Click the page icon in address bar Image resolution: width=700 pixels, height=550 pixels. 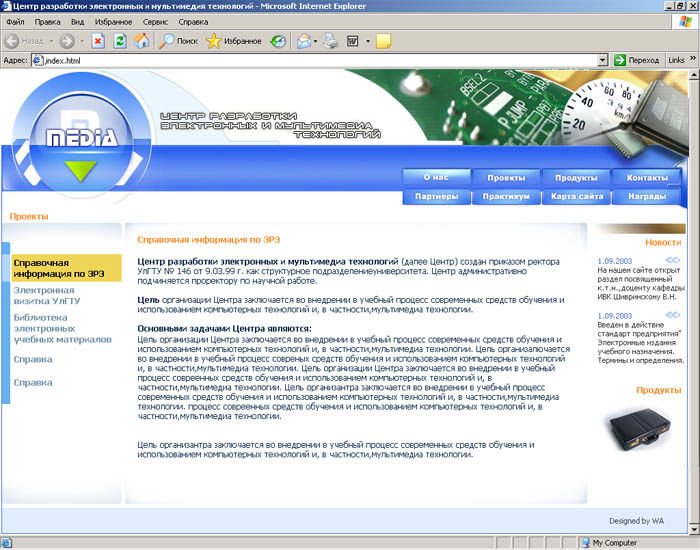coord(38,60)
